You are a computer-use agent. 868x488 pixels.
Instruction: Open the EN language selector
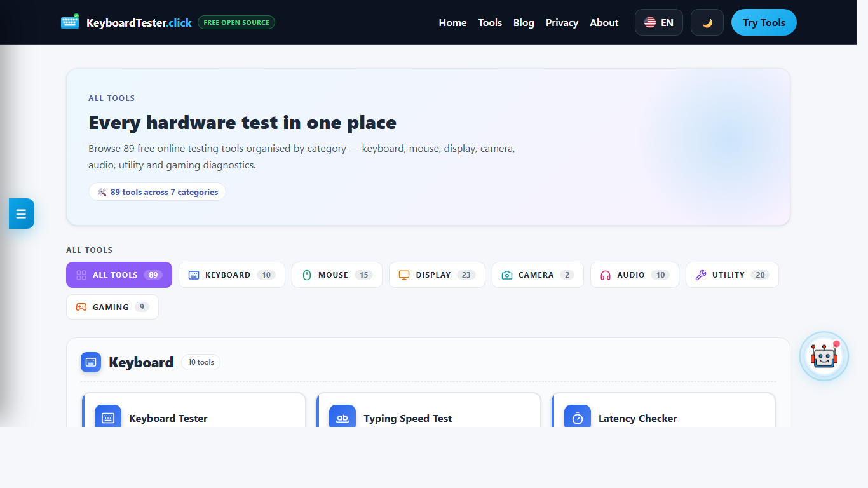pos(659,22)
